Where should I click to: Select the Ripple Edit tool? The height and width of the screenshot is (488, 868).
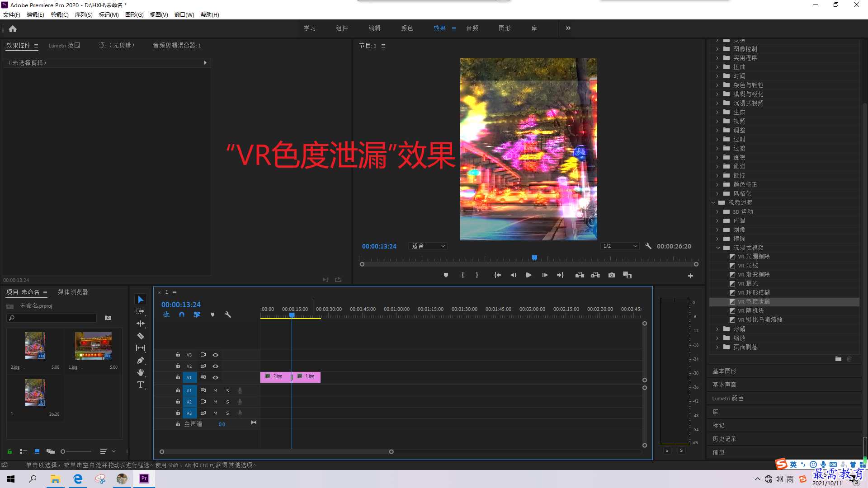(141, 324)
